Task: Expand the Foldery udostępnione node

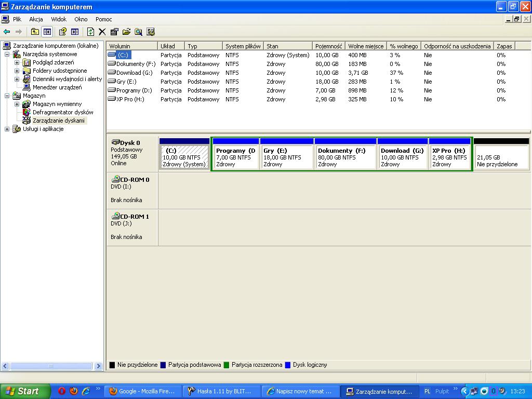Action: [x=17, y=71]
